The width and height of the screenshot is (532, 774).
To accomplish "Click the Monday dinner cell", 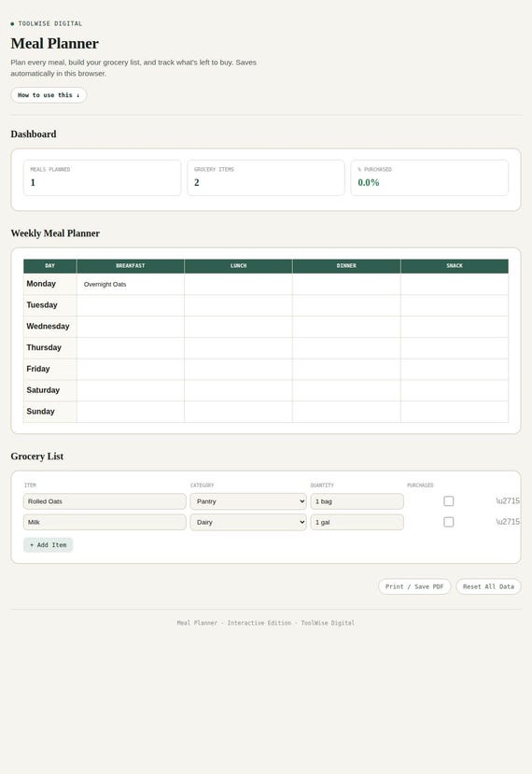I will [346, 285].
